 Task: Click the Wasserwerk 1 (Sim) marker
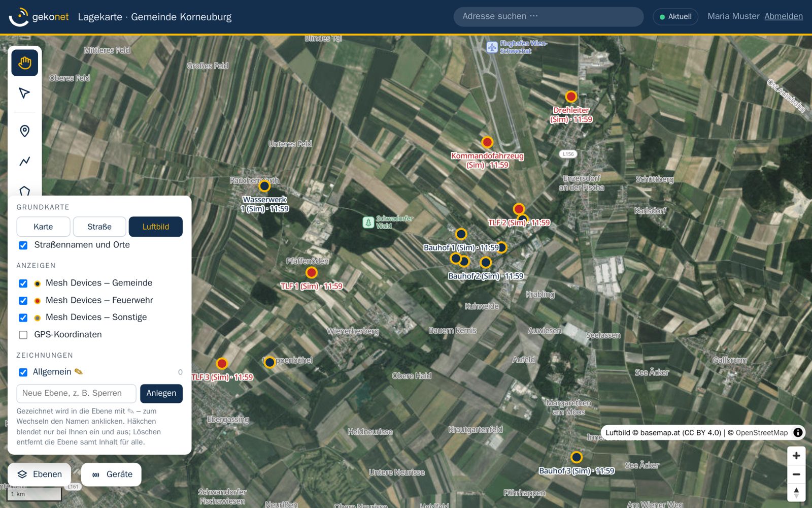(x=264, y=186)
